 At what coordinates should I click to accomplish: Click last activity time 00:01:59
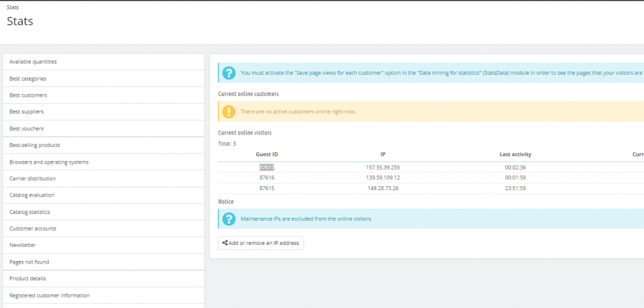point(515,178)
